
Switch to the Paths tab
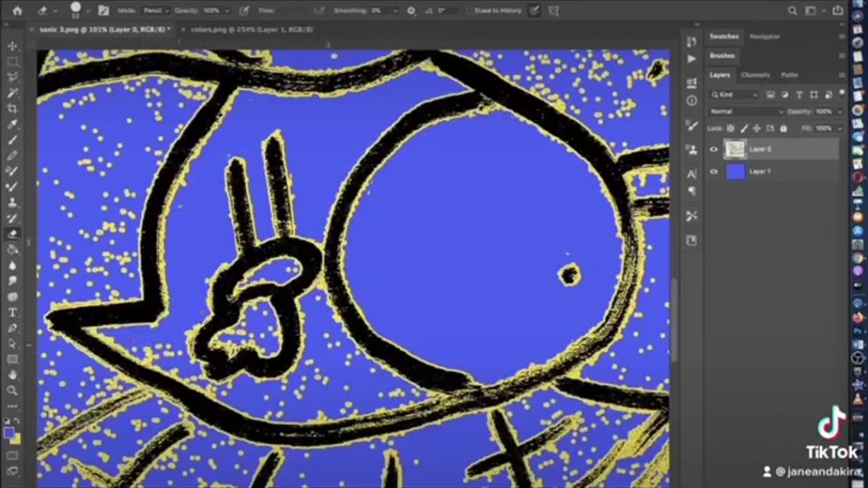coord(789,75)
